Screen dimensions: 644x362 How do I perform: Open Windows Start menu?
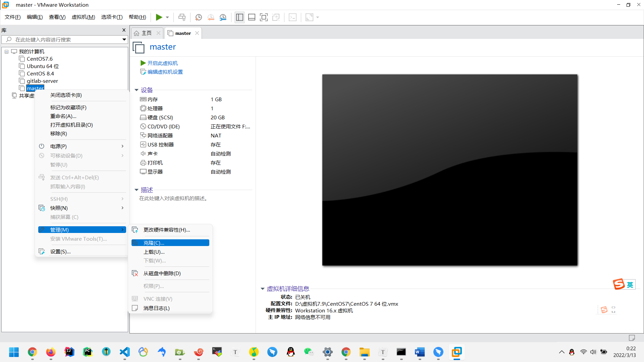(x=14, y=352)
